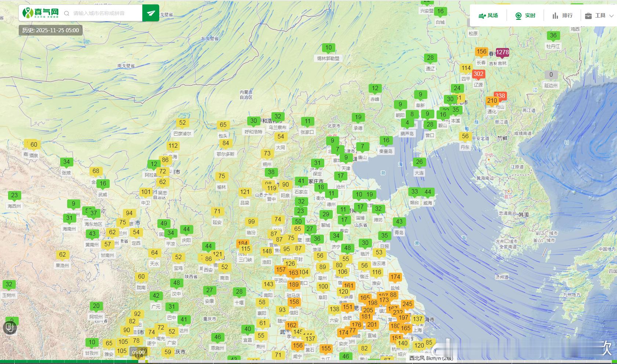Viewport: 617px width, 364px height.
Task: Click the history timestamp 2025-11-25 05:00 label
Action: coord(51,30)
